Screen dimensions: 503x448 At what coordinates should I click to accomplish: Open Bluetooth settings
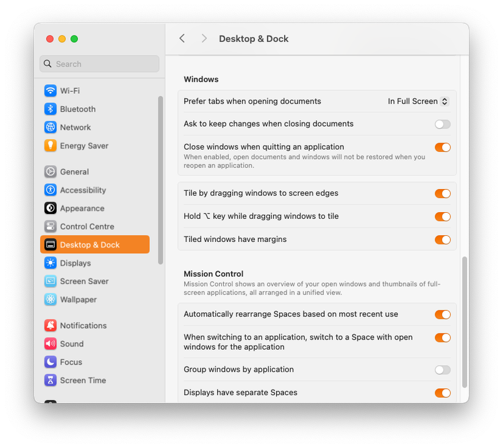pos(76,108)
